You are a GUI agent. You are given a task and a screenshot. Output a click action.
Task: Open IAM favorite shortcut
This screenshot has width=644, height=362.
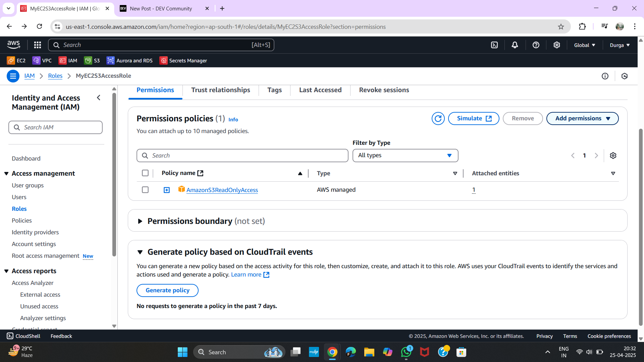pos(68,61)
